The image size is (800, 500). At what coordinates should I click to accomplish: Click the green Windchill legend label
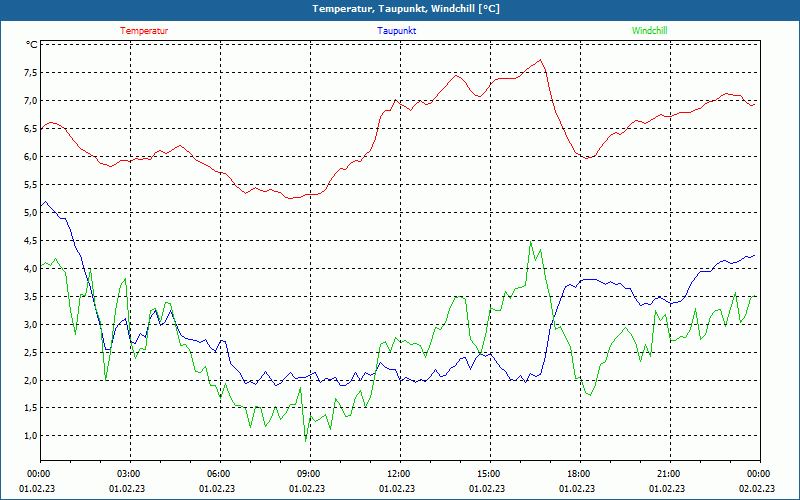coord(649,31)
